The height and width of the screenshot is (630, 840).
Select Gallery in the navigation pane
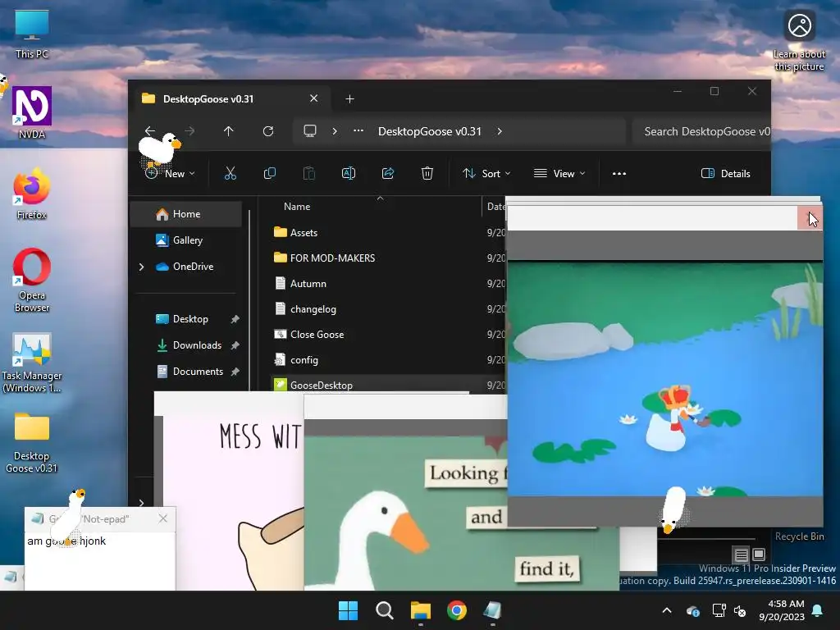tap(186, 240)
